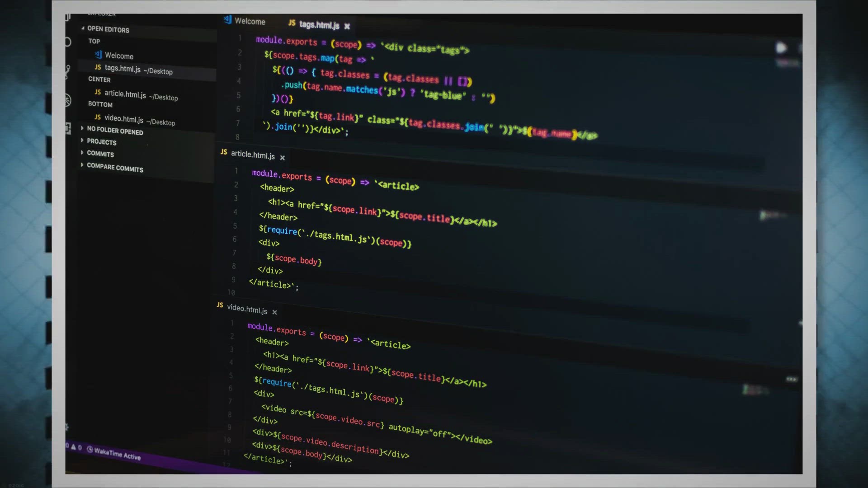
Task: Click the warnings count status icon
Action: pos(73,447)
